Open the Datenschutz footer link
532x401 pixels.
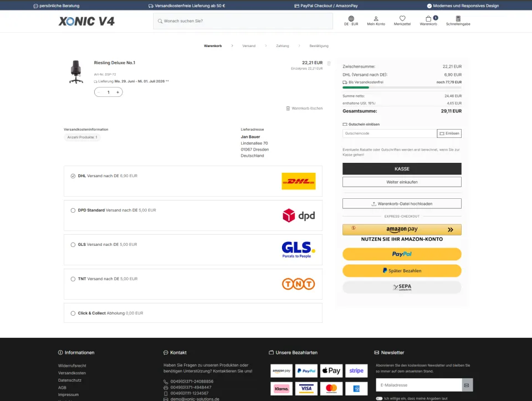click(70, 381)
